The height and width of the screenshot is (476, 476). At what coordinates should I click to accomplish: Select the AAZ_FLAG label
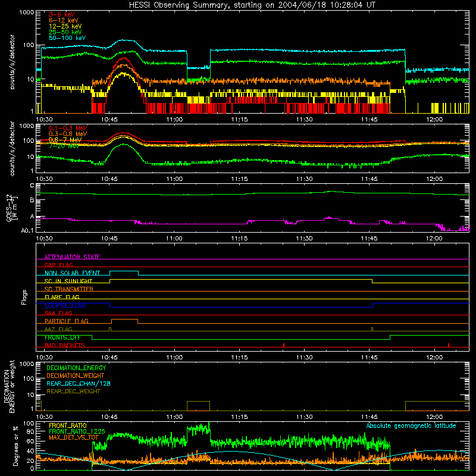tap(58, 329)
